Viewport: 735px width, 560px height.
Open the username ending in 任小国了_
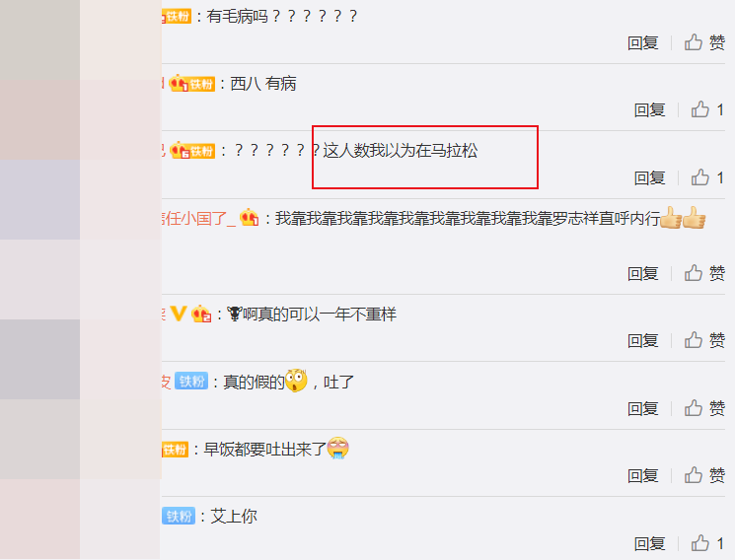[x=198, y=218]
